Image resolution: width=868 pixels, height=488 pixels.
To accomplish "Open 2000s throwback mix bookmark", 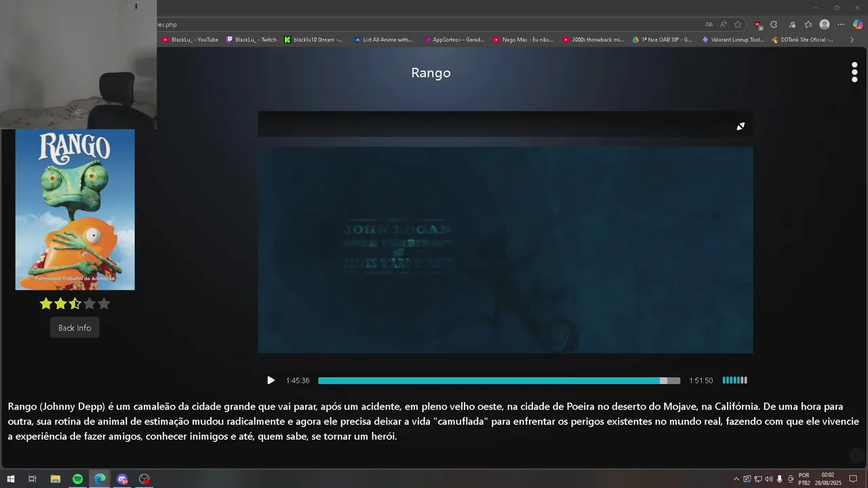I will coord(593,40).
